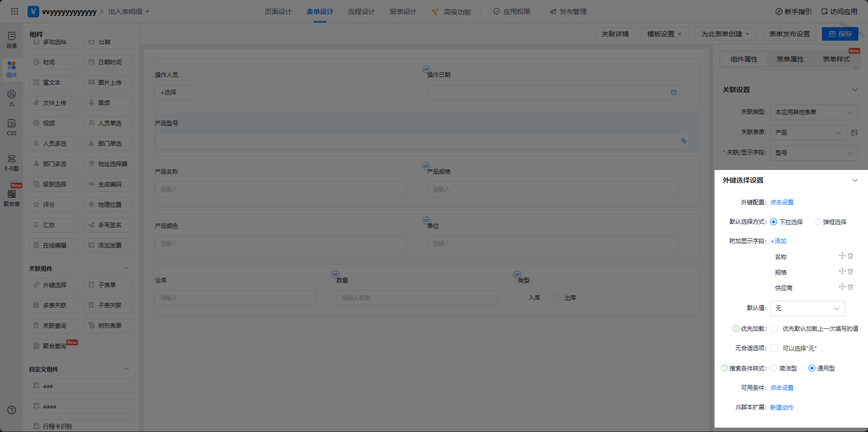Image resolution: width=868 pixels, height=432 pixels.
Task: Delete the 供应商 additional display field
Action: click(851, 287)
